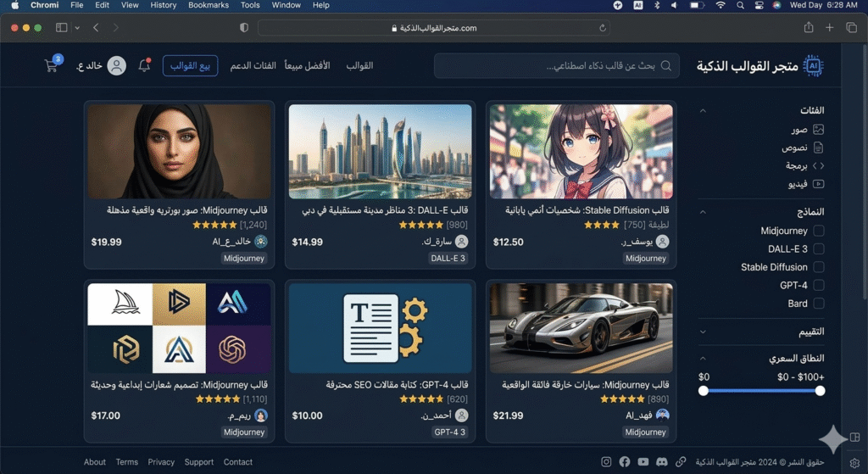Open a new tab with plus icon
The height and width of the screenshot is (474, 868).
(x=829, y=28)
